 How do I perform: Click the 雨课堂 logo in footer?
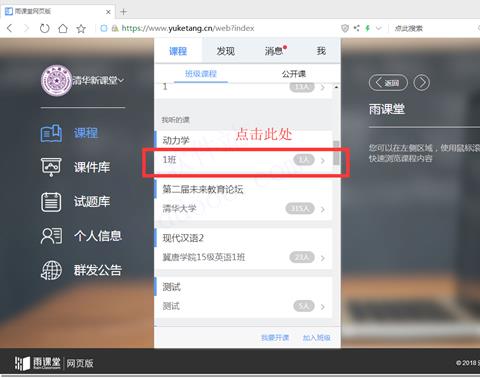(x=38, y=363)
